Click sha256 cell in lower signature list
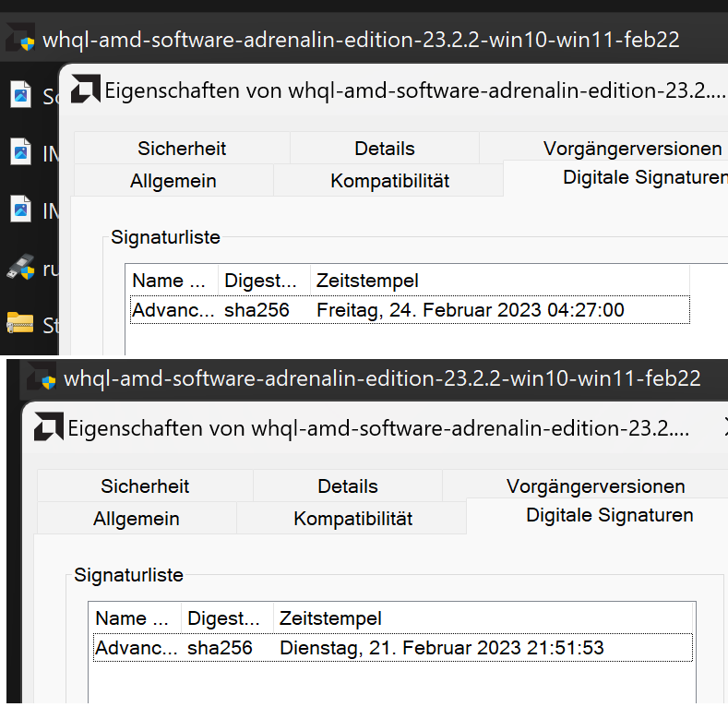The height and width of the screenshot is (707, 728). (x=220, y=648)
